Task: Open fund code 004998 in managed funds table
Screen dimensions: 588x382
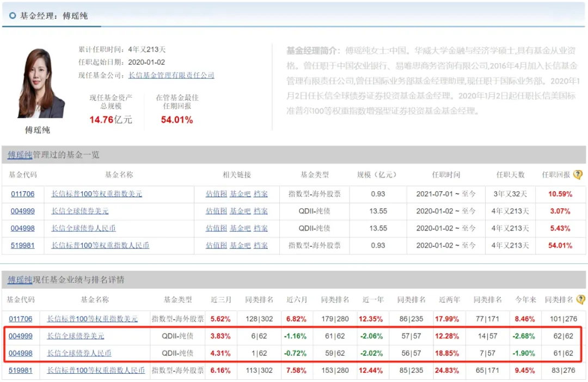Action: point(22,228)
